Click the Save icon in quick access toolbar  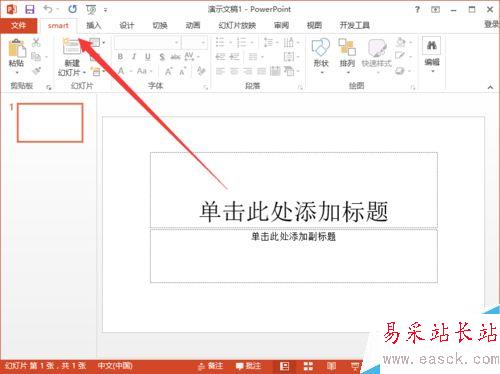point(30,9)
